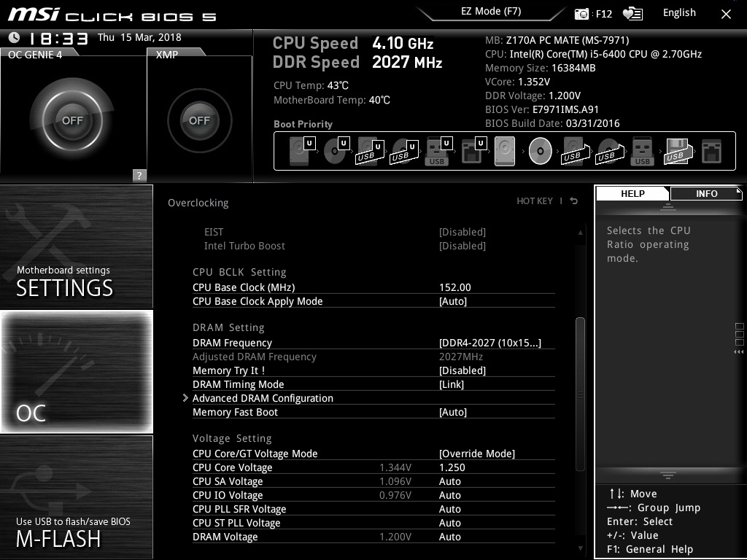
Task: Click the settings list scrollbar thumb
Action: pos(580,394)
